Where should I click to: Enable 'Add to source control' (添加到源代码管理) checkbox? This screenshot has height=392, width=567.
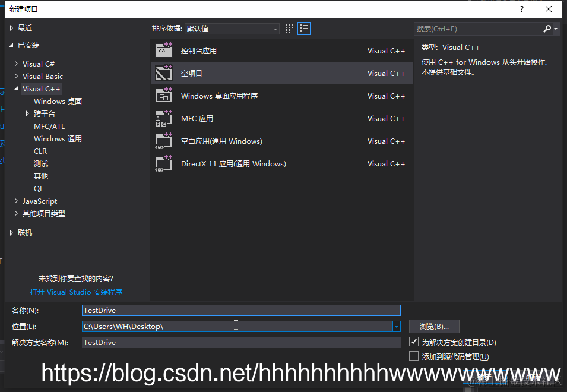414,356
